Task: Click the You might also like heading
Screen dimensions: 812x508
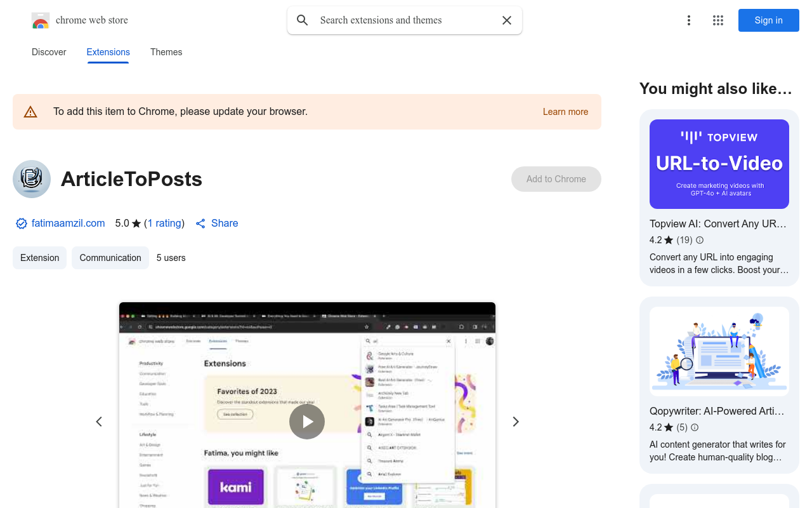Action: pos(716,89)
